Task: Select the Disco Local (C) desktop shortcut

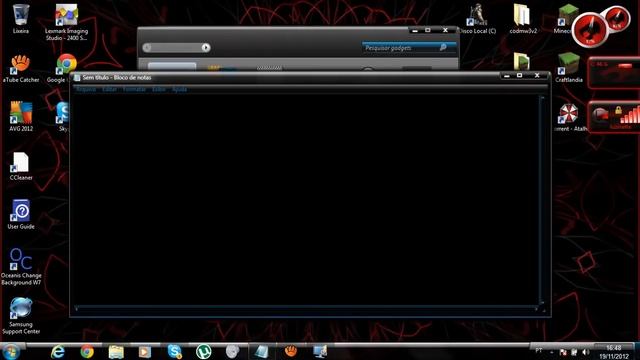Action: (477, 19)
